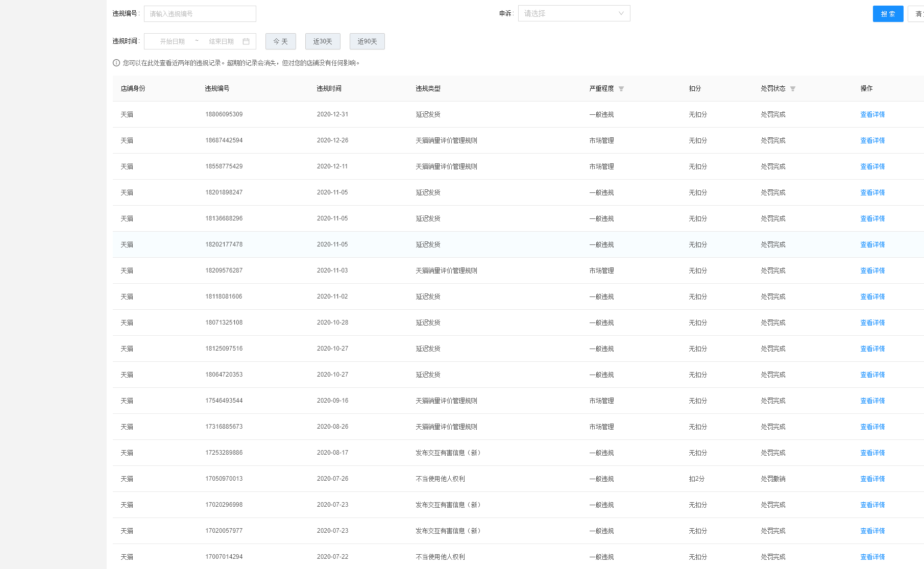Screen dimensions: 924x569
Task: View details for violation 18136688296
Action: [x=872, y=218]
